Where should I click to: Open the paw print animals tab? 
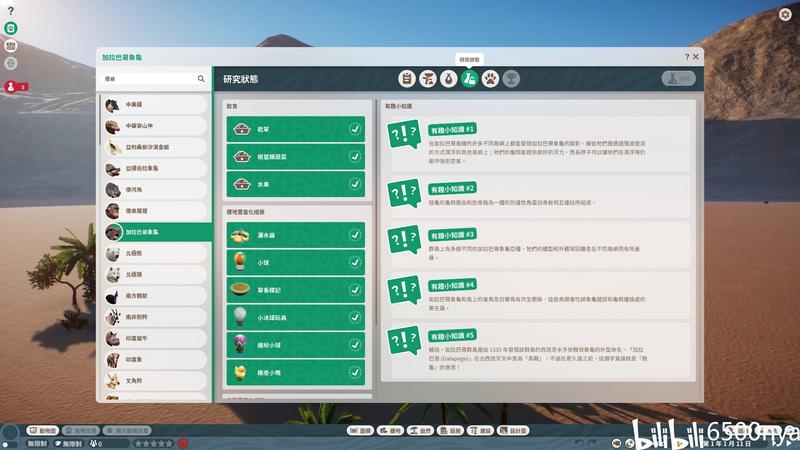490,79
